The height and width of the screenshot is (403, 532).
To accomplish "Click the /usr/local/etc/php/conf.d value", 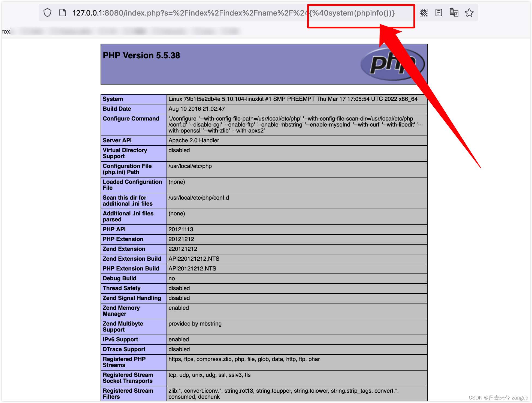I will [199, 198].
